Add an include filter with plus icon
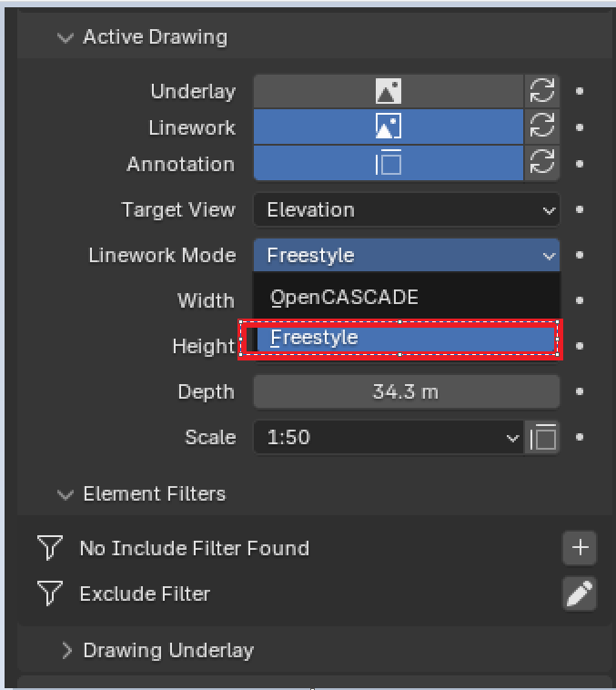Viewport: 616px width, 690px height. point(580,548)
